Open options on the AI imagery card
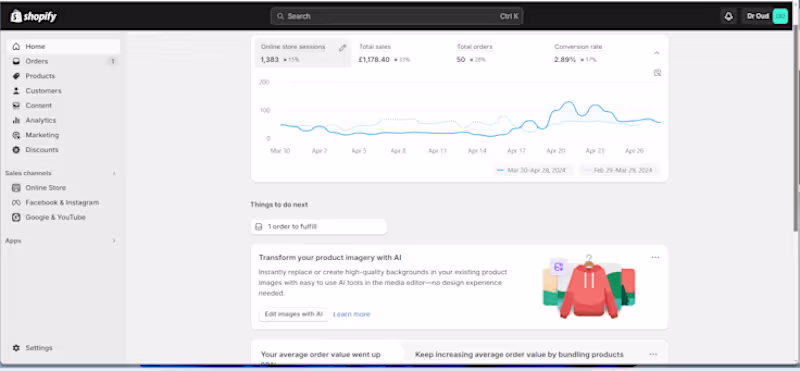This screenshot has width=800, height=371. [655, 257]
